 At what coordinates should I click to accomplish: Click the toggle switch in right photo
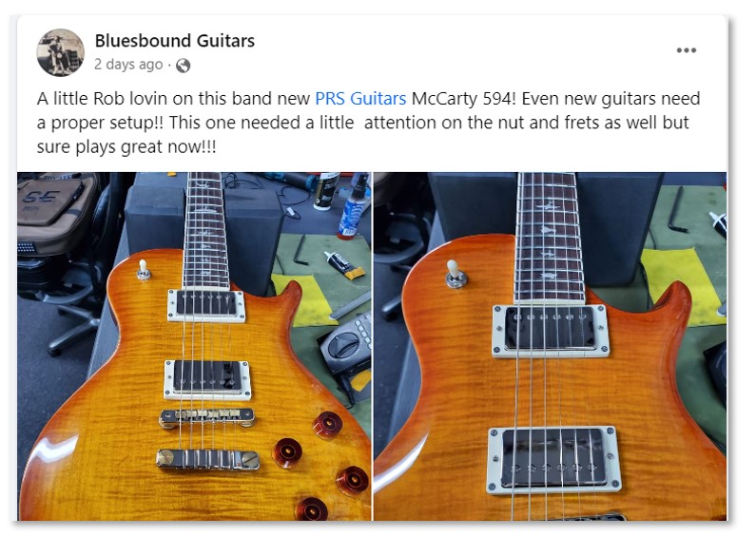(456, 275)
